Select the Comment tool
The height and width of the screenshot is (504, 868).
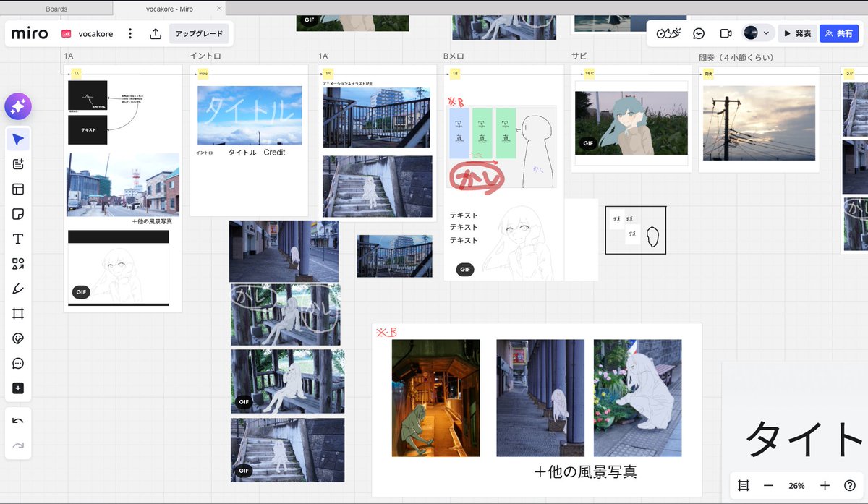click(x=18, y=364)
